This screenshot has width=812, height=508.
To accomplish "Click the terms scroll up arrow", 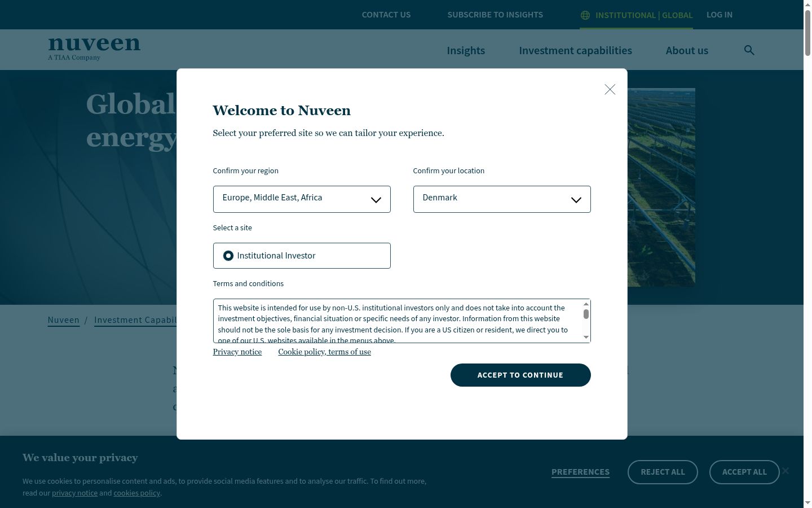I will click(x=586, y=304).
